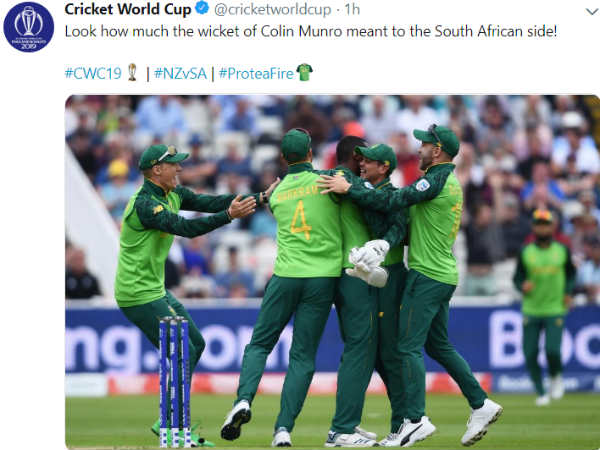600x450 pixels.
Task: Click the tweet text about Colin Munro
Action: [311, 31]
